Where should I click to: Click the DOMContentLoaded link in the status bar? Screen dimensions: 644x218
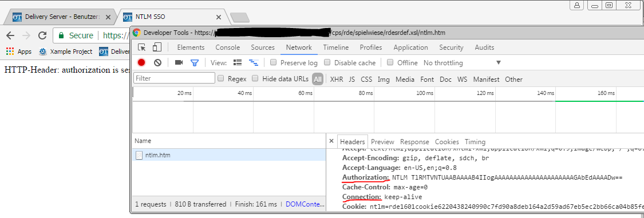(x=305, y=204)
